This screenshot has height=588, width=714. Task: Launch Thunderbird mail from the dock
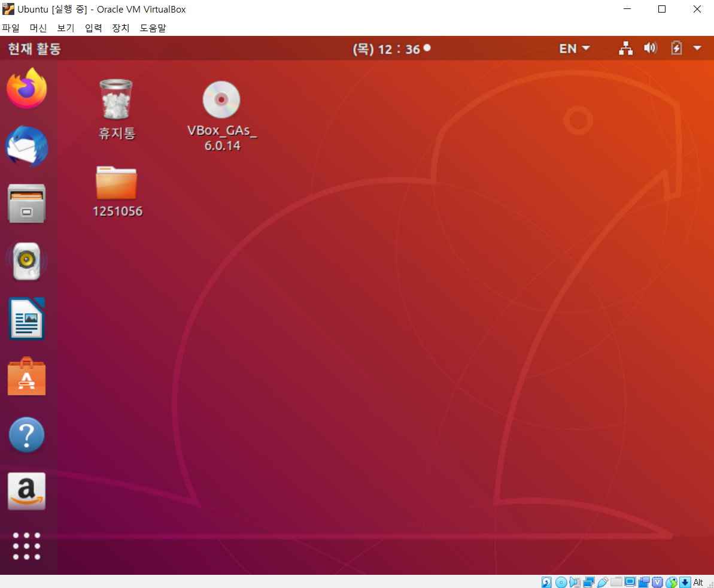click(x=26, y=146)
